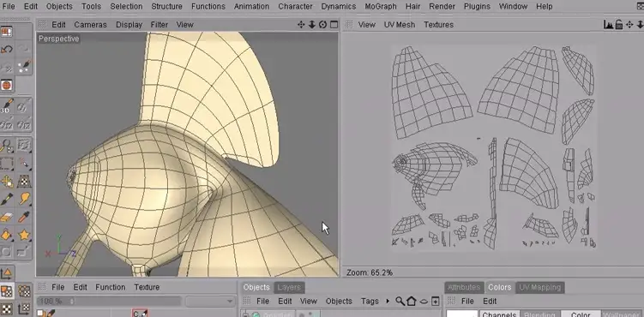Click the UV panel grip handle beside View
This screenshot has width=644, height=317.
(x=349, y=25)
